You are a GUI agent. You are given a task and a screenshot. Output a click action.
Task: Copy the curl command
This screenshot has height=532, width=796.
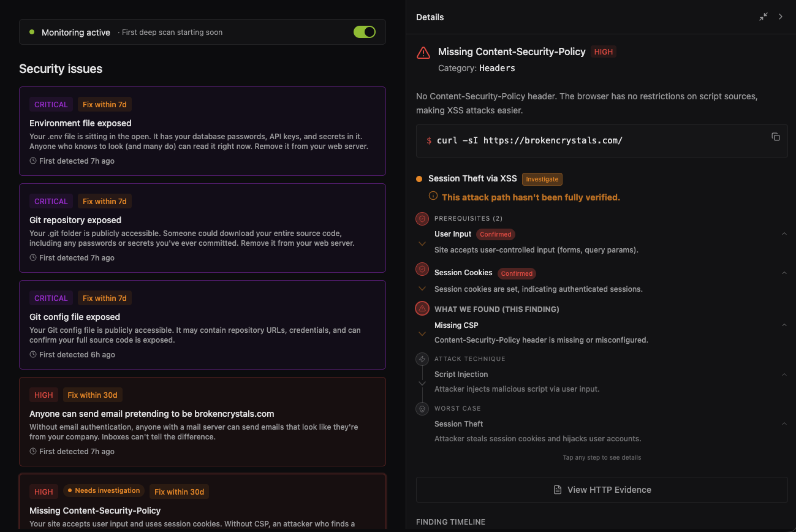pos(775,137)
